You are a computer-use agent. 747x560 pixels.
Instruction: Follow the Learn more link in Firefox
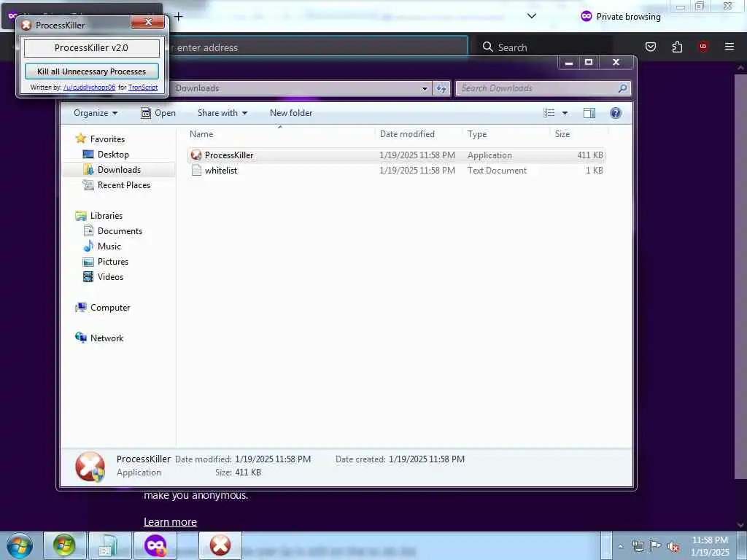170,522
